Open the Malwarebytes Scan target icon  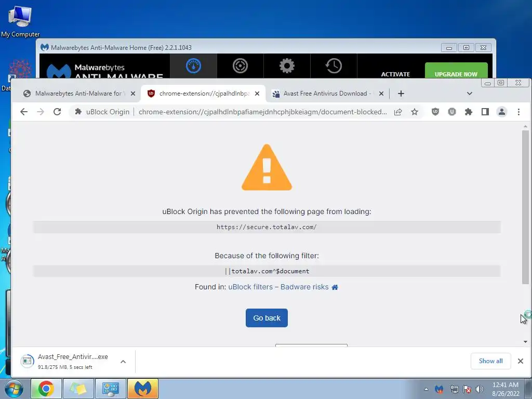[240, 66]
